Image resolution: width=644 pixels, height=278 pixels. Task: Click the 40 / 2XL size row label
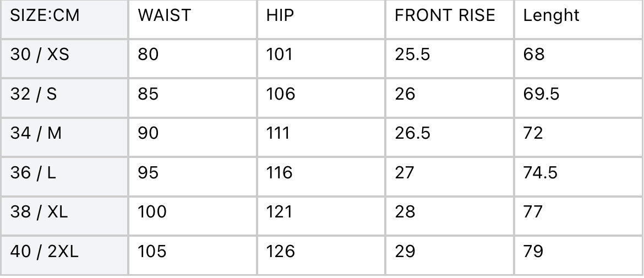45,252
